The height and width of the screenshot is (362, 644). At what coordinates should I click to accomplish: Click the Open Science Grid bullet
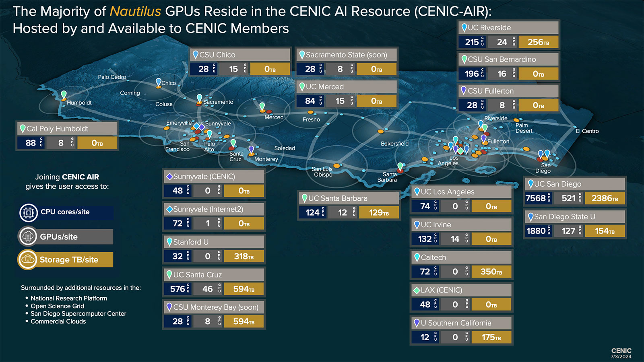coord(58,306)
